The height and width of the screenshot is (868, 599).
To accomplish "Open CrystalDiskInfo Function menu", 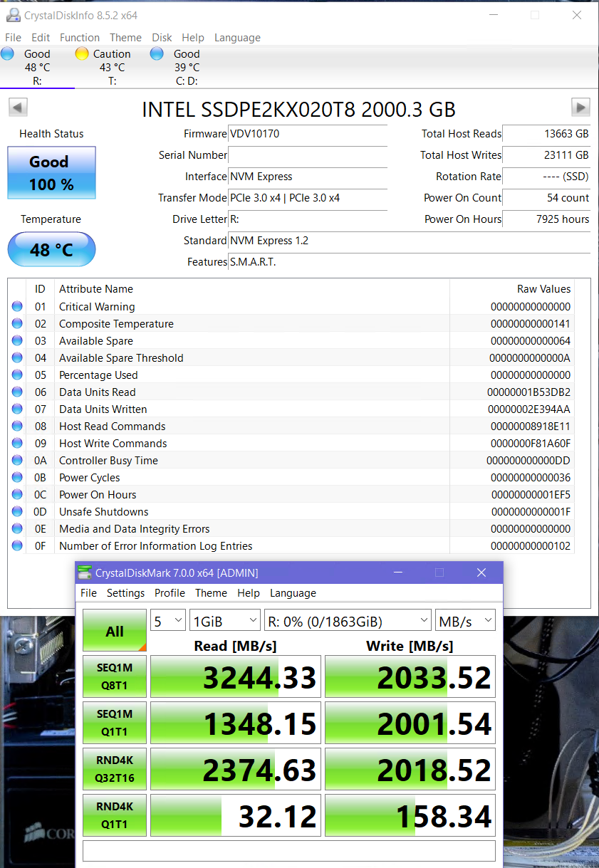I will (x=80, y=38).
